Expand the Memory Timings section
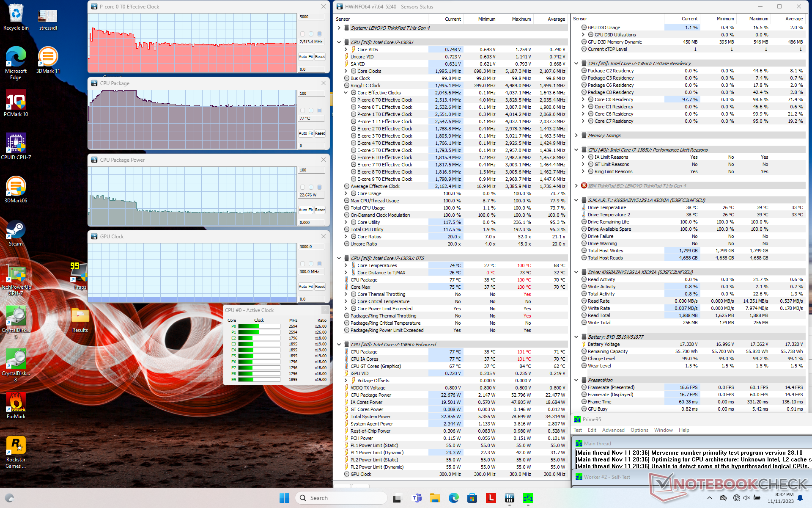The width and height of the screenshot is (812, 508). click(576, 135)
